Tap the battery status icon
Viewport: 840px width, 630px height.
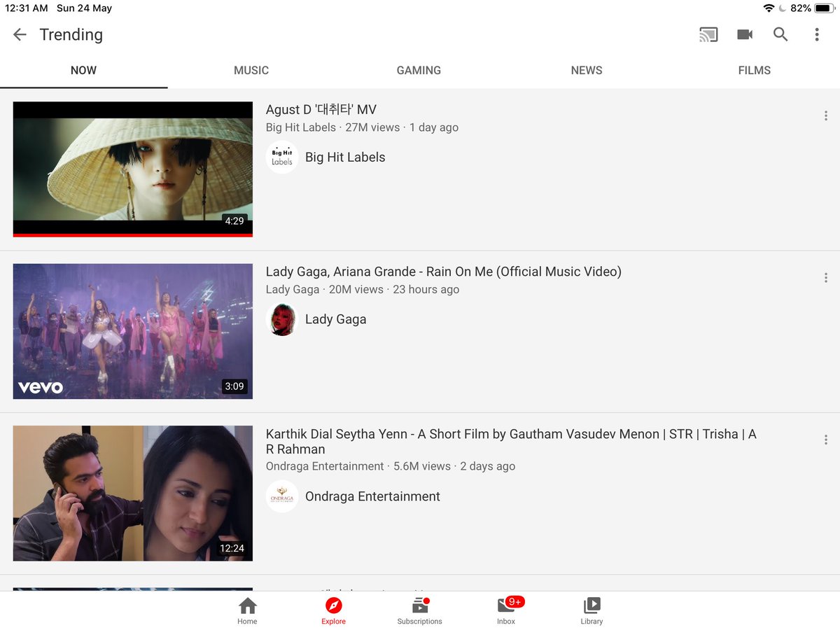pos(823,8)
